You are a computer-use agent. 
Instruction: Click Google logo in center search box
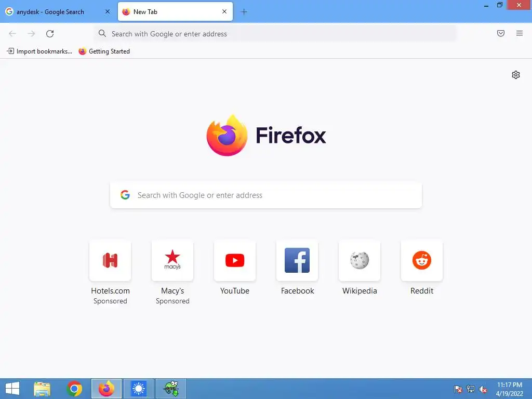(125, 195)
